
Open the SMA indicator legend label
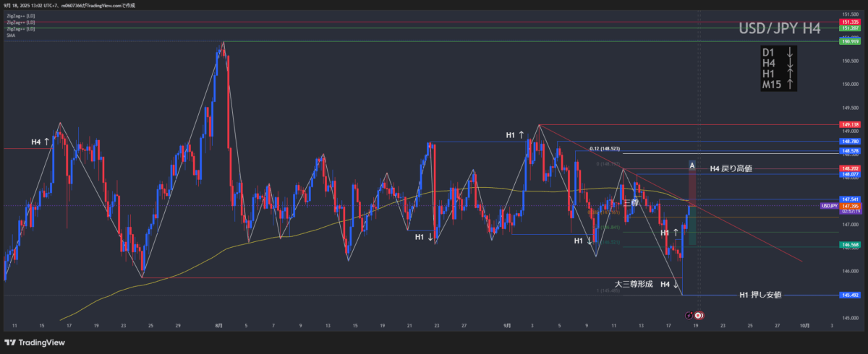11,35
